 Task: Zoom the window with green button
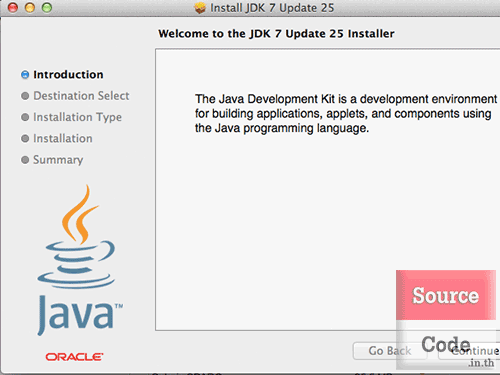[47, 7]
